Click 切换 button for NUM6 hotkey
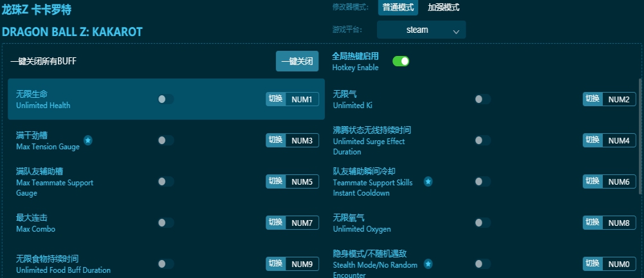Screen dimensions: 644x278 tap(593, 181)
